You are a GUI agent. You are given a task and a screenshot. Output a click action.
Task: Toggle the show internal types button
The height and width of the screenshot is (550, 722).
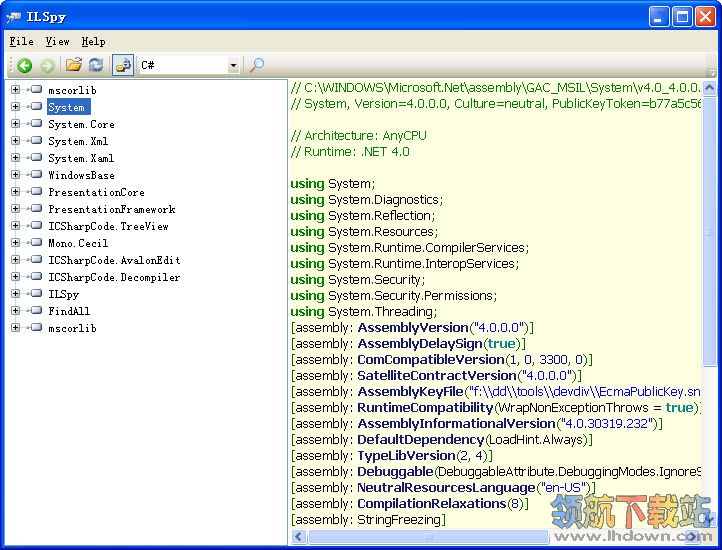tap(123, 65)
